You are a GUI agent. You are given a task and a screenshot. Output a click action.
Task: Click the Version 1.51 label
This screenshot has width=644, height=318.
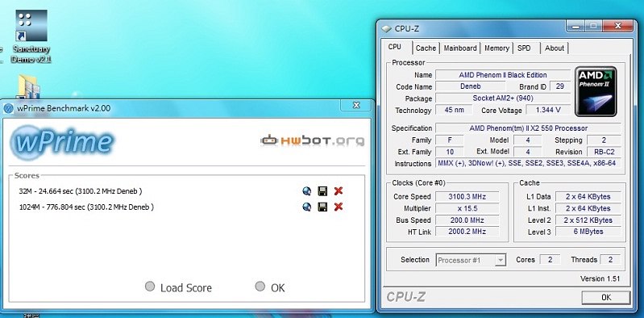coord(600,278)
